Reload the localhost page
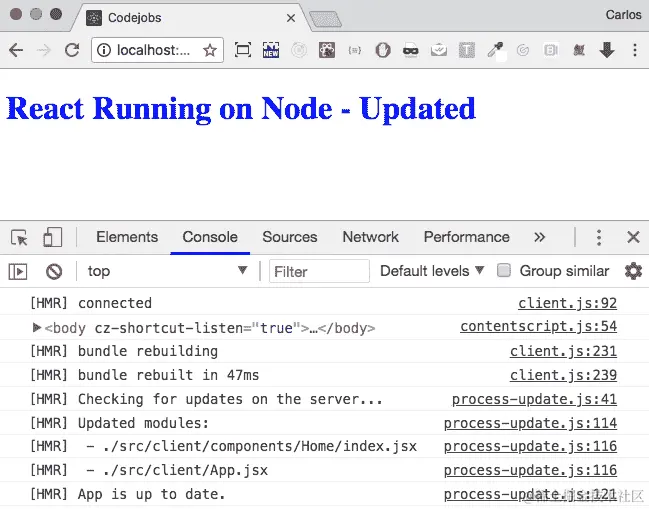The height and width of the screenshot is (509, 649). pyautogui.click(x=72, y=50)
